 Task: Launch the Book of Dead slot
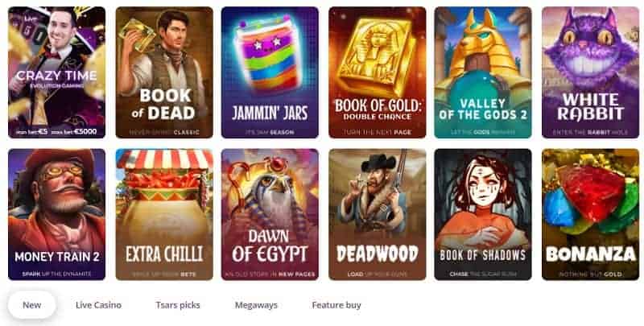coord(164,72)
